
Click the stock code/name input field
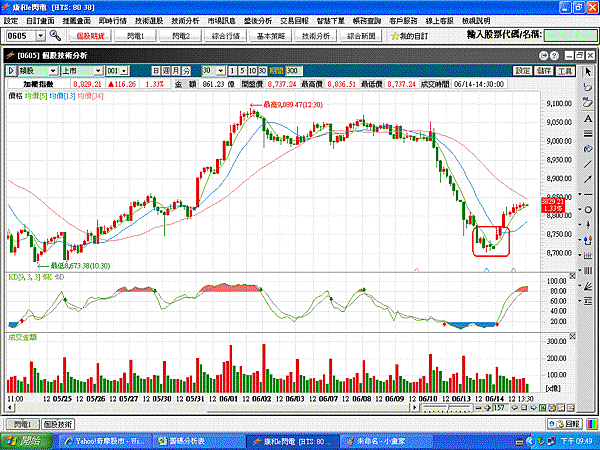tap(571, 36)
